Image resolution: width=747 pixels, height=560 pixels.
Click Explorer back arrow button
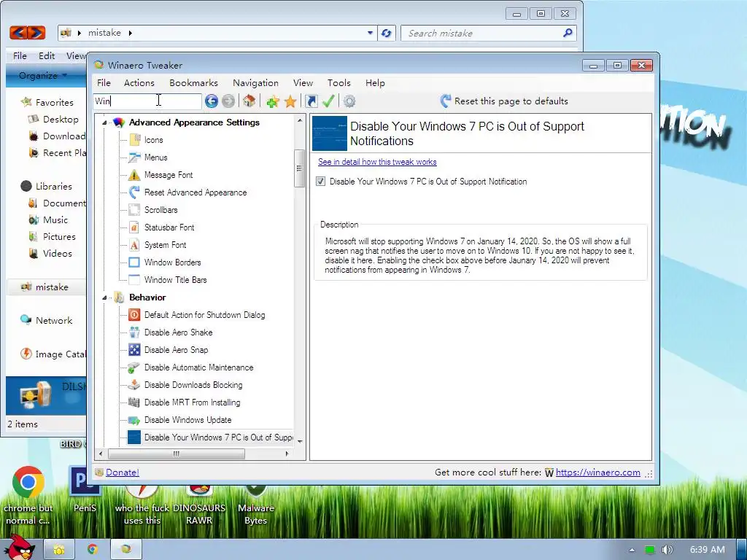[19, 32]
